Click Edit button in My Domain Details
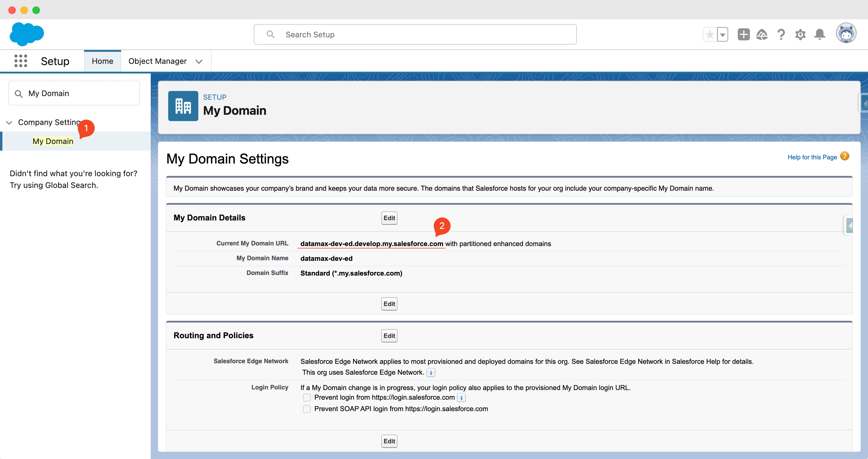868x459 pixels. 389,217
